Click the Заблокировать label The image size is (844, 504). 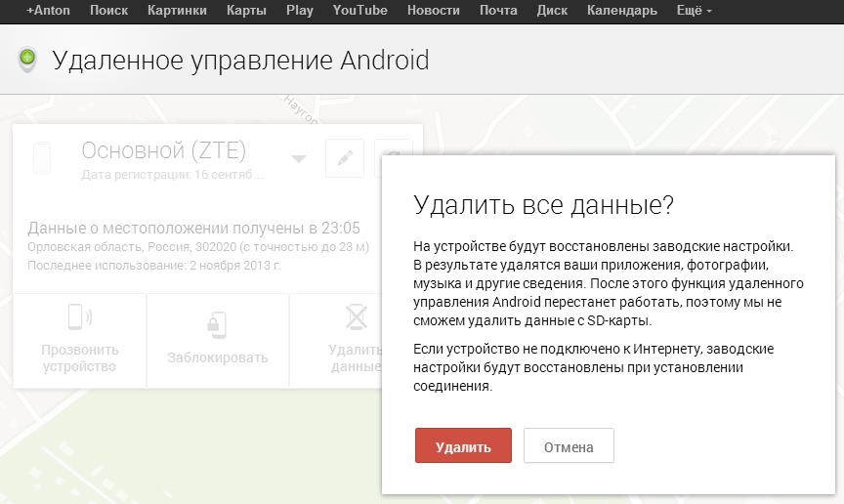[x=217, y=357]
